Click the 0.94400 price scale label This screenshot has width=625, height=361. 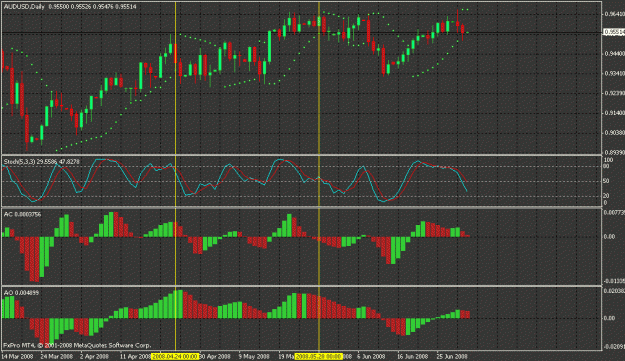(615, 53)
